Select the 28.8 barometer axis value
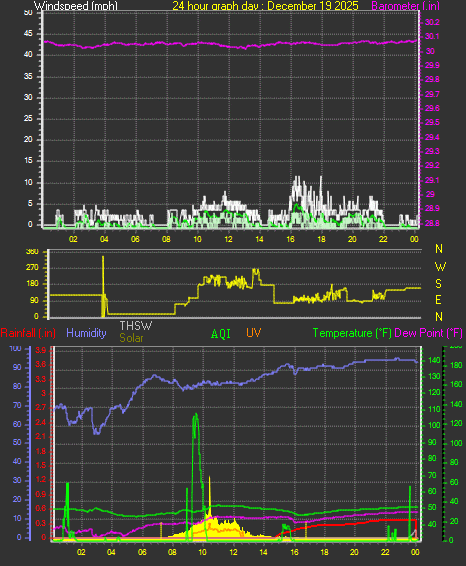This screenshot has height=566, width=466. tap(432, 223)
